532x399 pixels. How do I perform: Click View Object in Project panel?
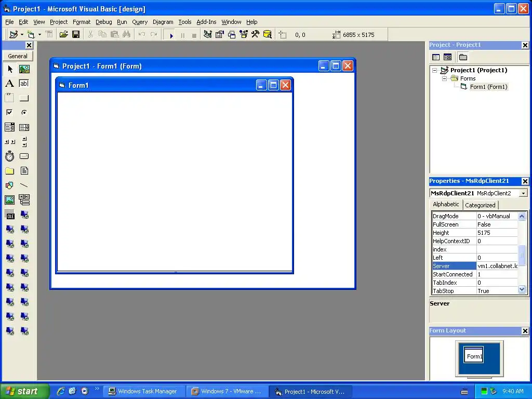(447, 57)
